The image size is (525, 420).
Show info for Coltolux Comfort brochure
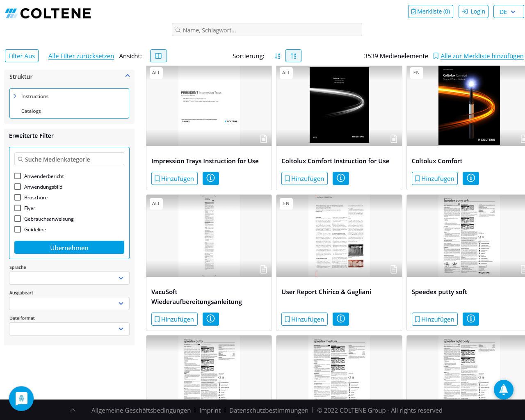pyautogui.click(x=471, y=178)
